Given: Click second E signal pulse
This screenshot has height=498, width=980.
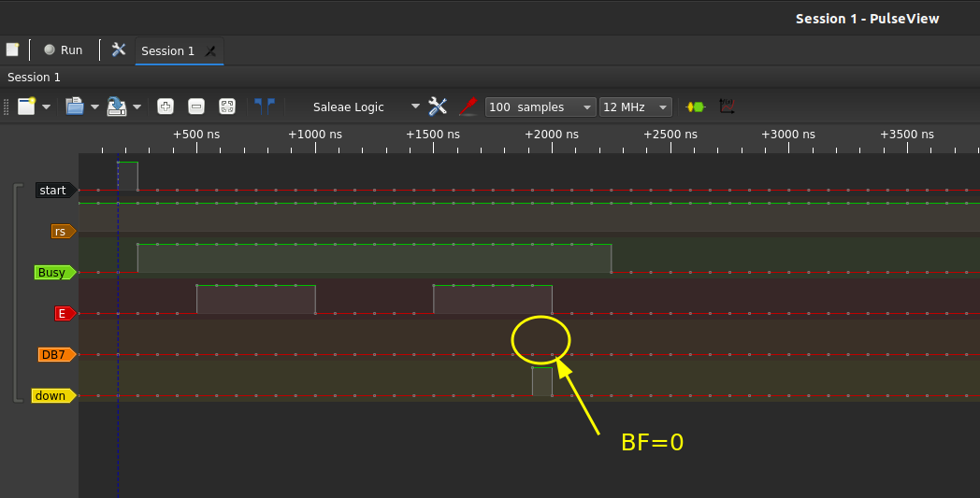Looking at the screenshot, I should (x=493, y=300).
